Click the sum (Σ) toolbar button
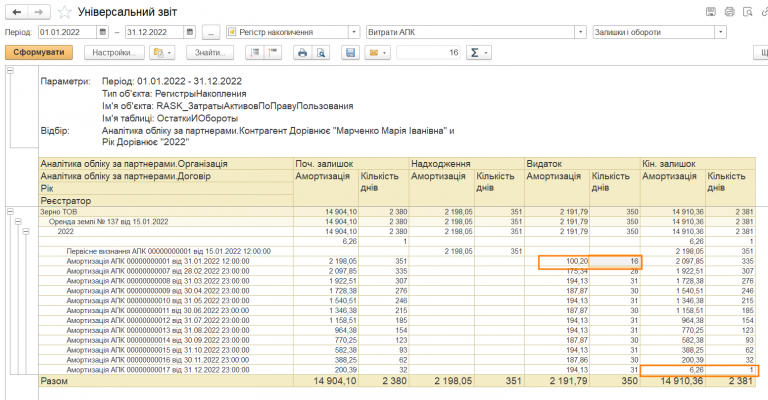This screenshot has width=768, height=400. [x=476, y=52]
